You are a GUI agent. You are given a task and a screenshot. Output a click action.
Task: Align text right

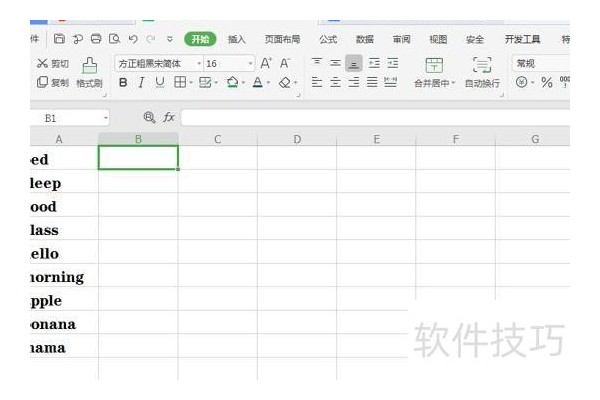coord(354,82)
